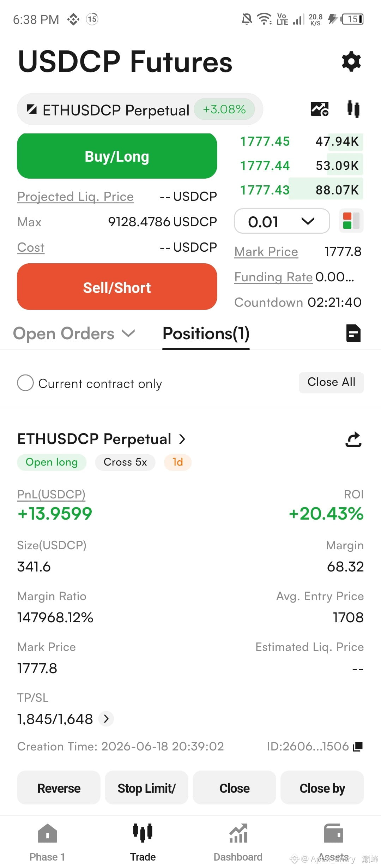381x868 pixels.
Task: Go to the Dashboard tab
Action: (238, 842)
